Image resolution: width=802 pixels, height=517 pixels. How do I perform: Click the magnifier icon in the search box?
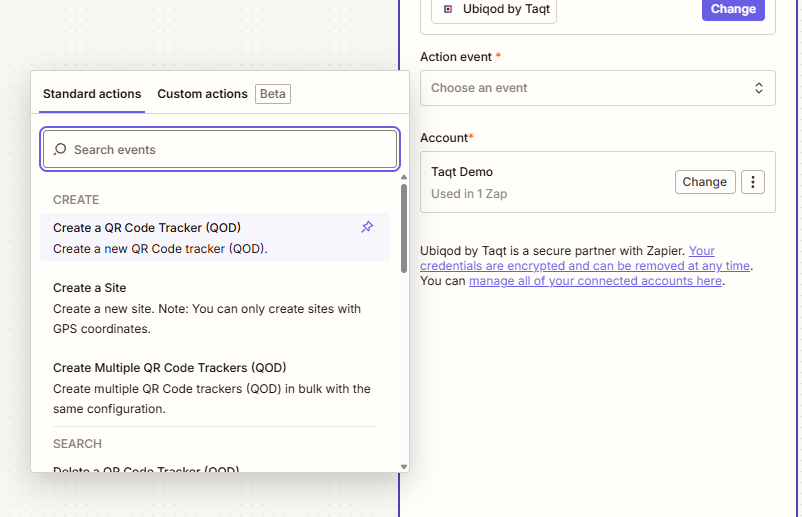pos(60,149)
